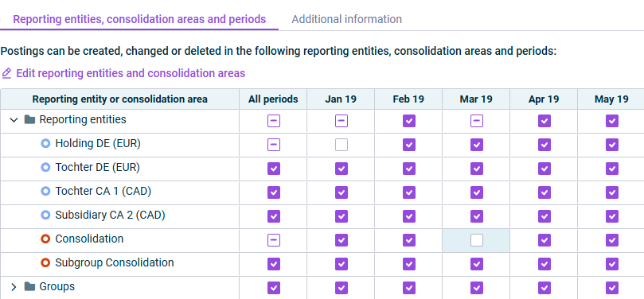
Task: Enable Mar 19 for Consolidation
Action: (x=477, y=240)
